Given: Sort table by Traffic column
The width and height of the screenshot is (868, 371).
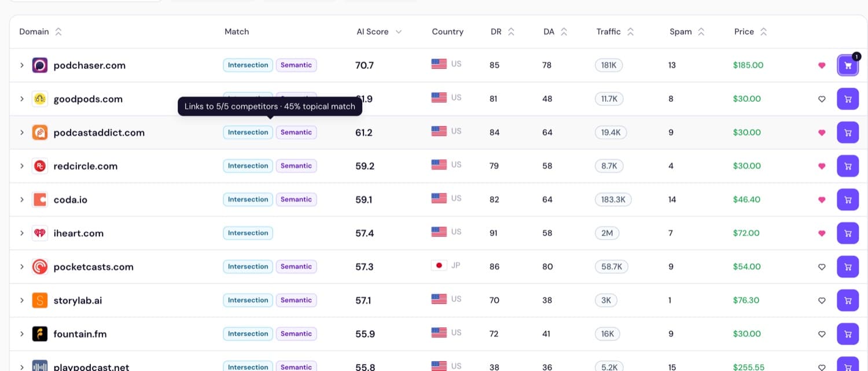Looking at the screenshot, I should coord(615,32).
